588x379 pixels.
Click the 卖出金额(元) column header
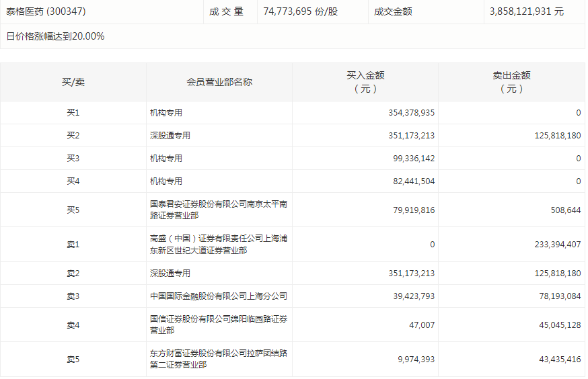(x=511, y=82)
